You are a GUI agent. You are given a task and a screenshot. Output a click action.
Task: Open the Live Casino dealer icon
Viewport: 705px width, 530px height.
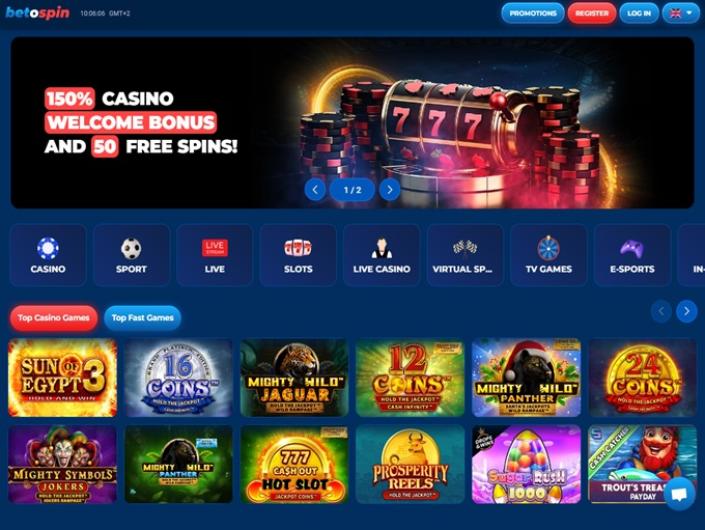pos(382,248)
